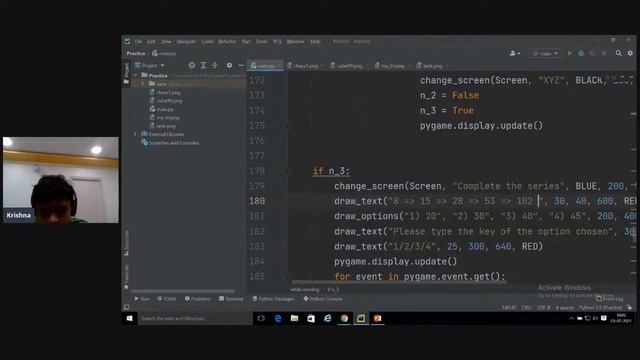Click Collapse All icon in Project panel
The height and width of the screenshot is (360, 640).
[x=215, y=65]
